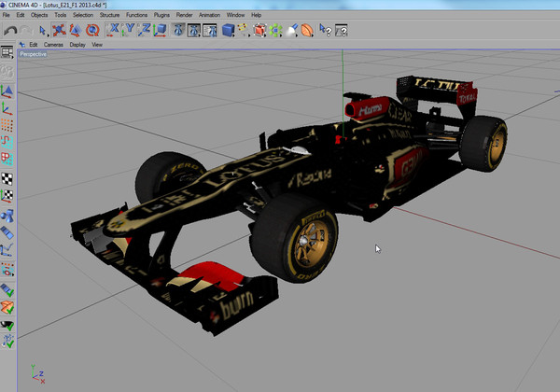Add a Cube primitive object

228,31
